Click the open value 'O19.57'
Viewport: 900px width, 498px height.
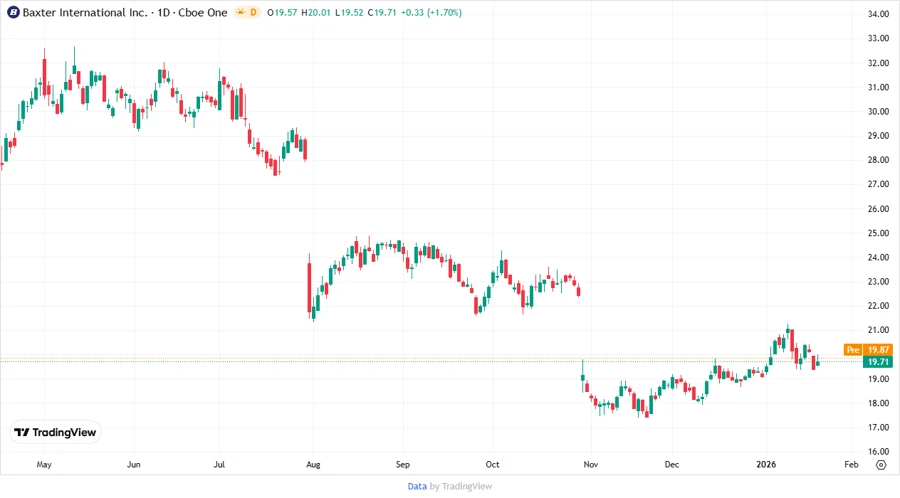[282, 12]
